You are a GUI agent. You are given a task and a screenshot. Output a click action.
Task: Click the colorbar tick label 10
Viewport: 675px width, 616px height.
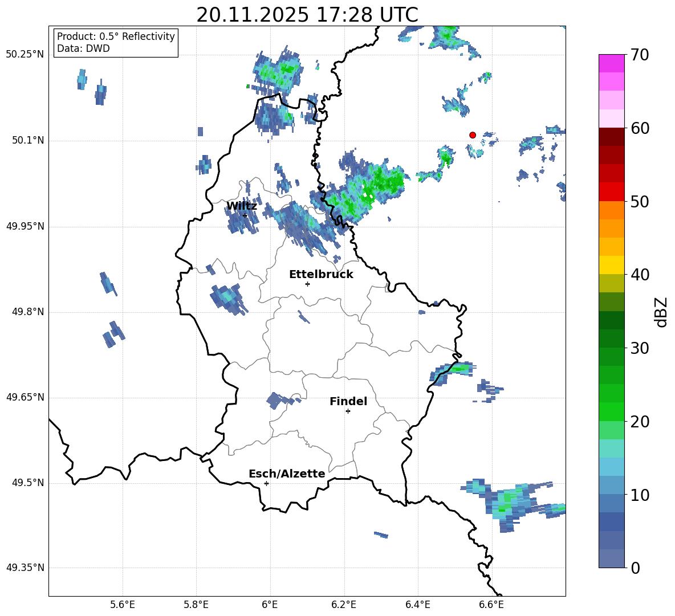(640, 495)
